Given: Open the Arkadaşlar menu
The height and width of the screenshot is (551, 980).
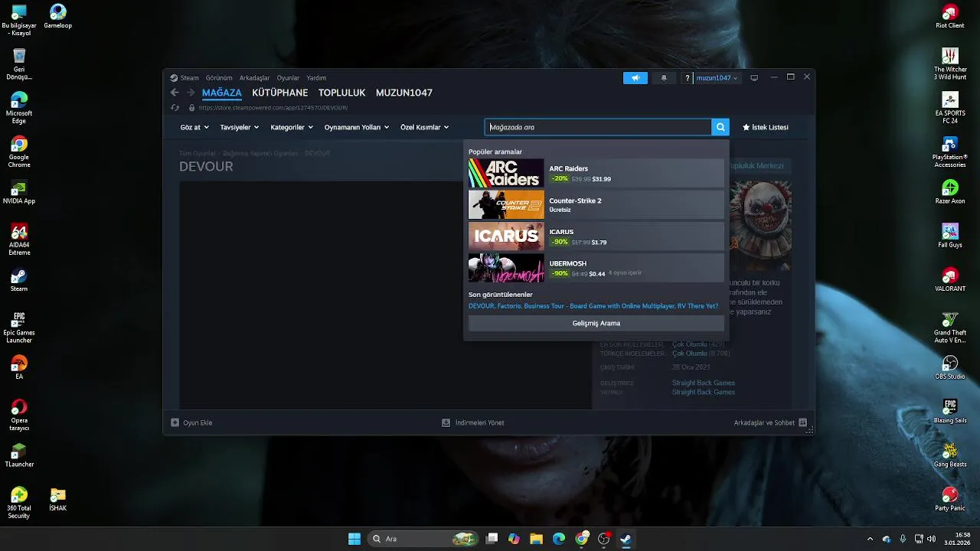Looking at the screenshot, I should 254,78.
